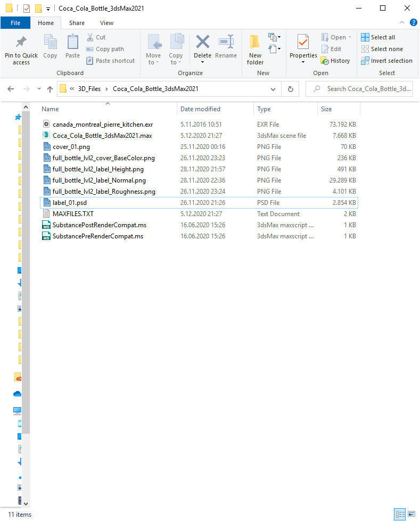The height and width of the screenshot is (521, 420).
Task: Navigate back to previous folder
Action: pos(11,89)
